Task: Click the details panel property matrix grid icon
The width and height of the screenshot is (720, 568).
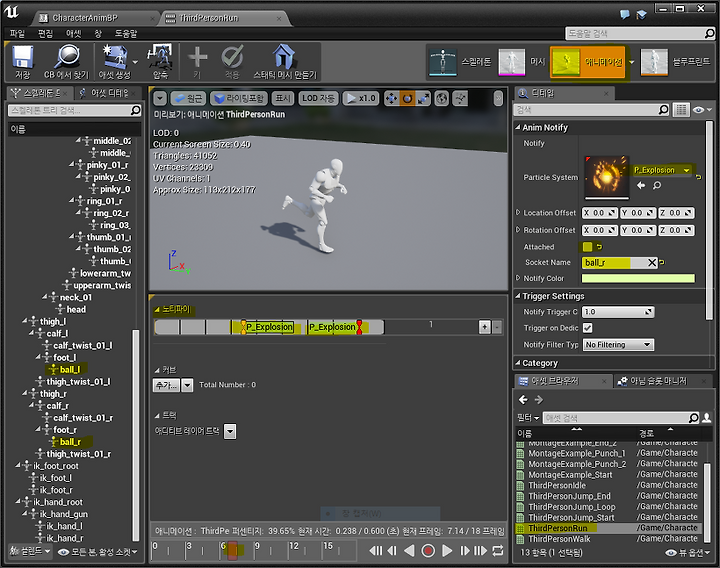Action: [681, 110]
